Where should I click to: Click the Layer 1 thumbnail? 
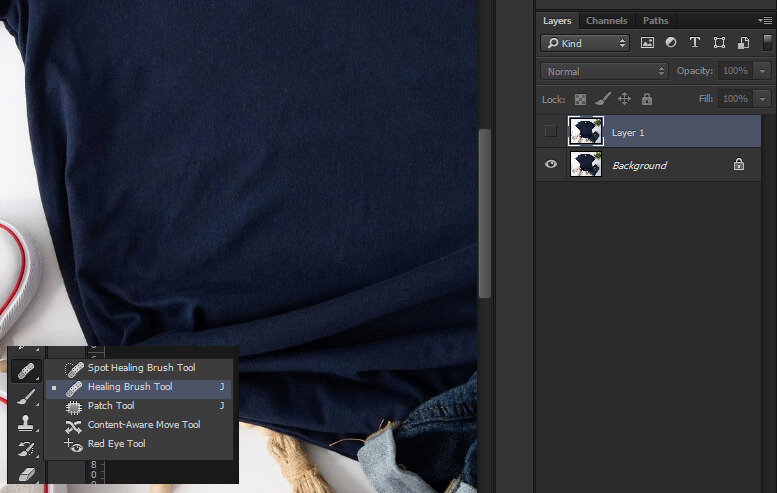click(x=585, y=131)
